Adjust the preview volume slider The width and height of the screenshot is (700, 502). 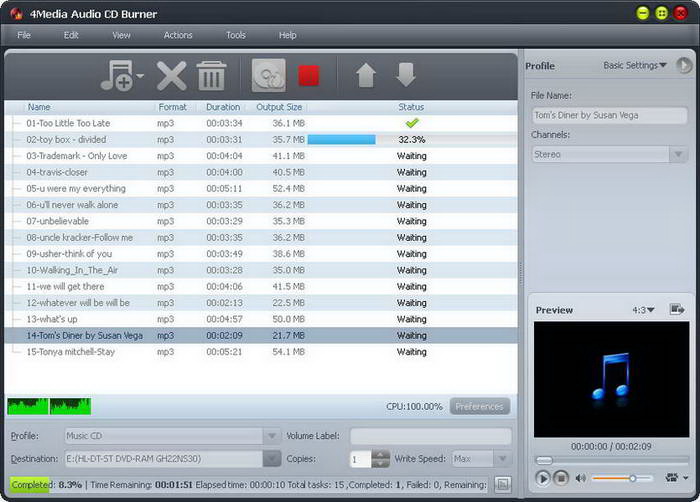pos(632,478)
